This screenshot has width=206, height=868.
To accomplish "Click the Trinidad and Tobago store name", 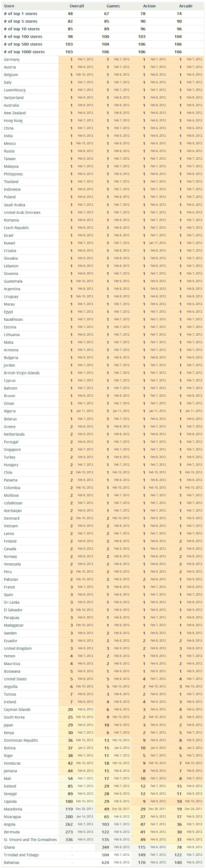I will (x=21, y=855).
